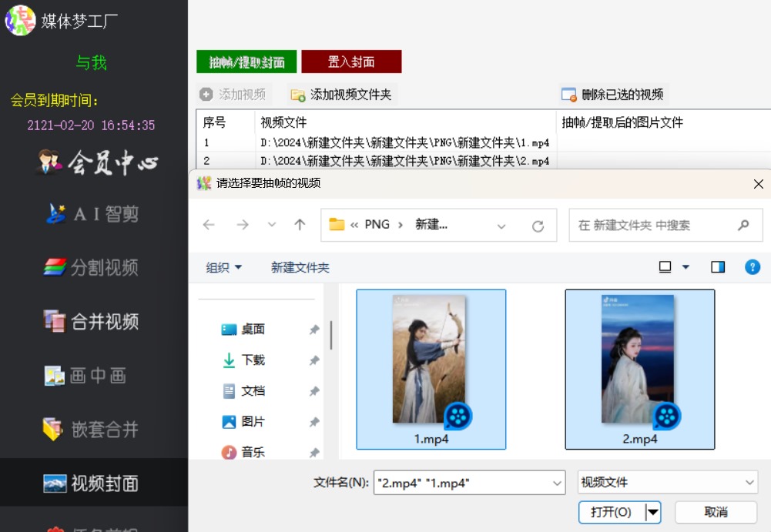Click the 媒体梦工厂 app logo icon
Image resolution: width=771 pixels, height=532 pixels.
coord(20,20)
